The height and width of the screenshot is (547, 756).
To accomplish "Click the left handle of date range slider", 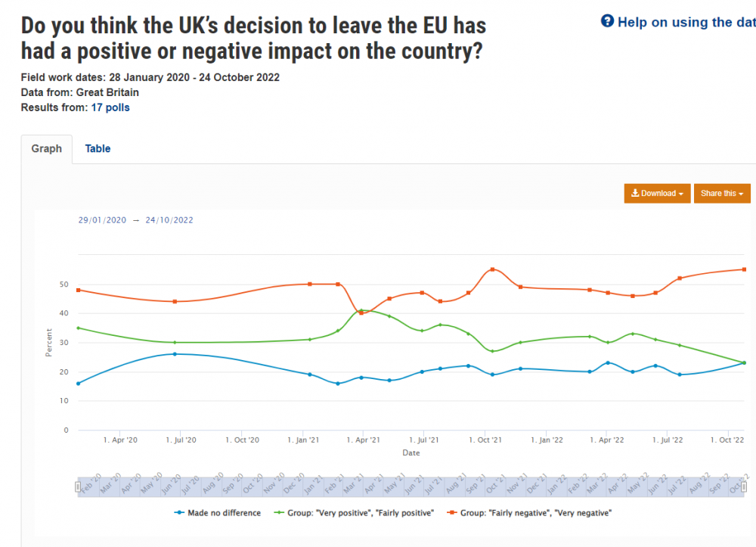I will point(78,486).
